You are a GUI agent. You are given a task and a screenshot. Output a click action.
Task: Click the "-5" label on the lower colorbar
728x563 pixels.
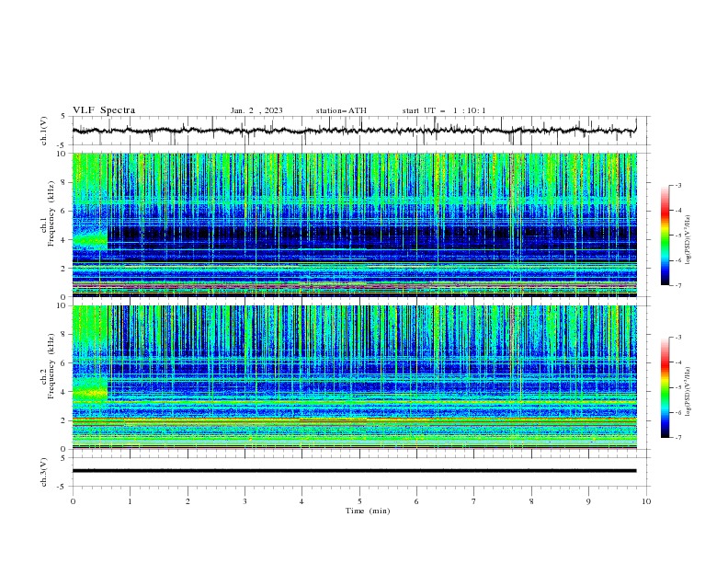click(677, 387)
